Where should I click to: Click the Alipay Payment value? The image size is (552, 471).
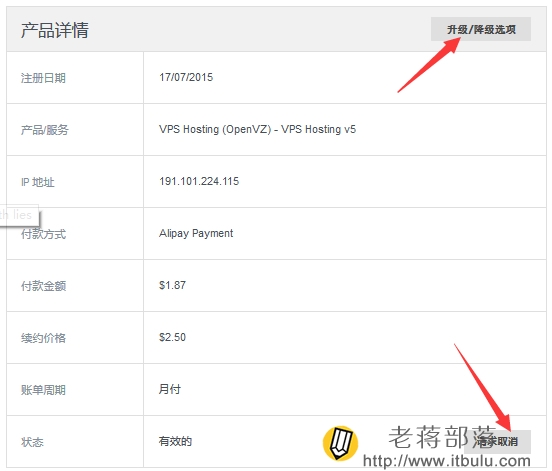(x=196, y=233)
